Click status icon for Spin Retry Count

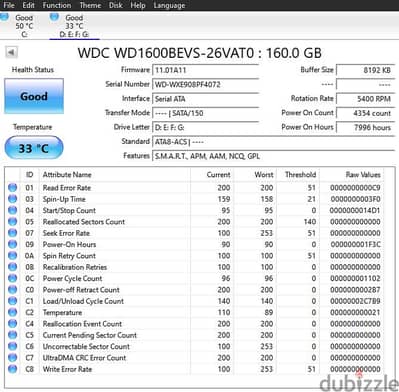tap(13, 255)
